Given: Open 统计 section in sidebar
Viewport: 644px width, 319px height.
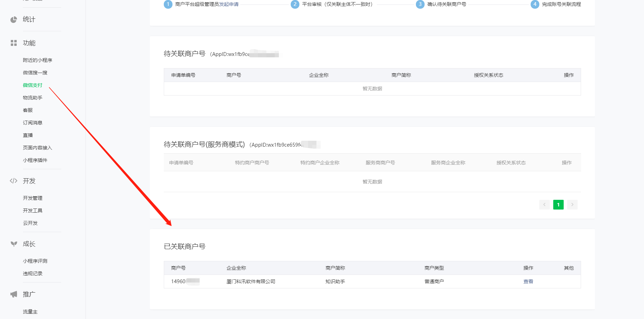Looking at the screenshot, I should 29,19.
